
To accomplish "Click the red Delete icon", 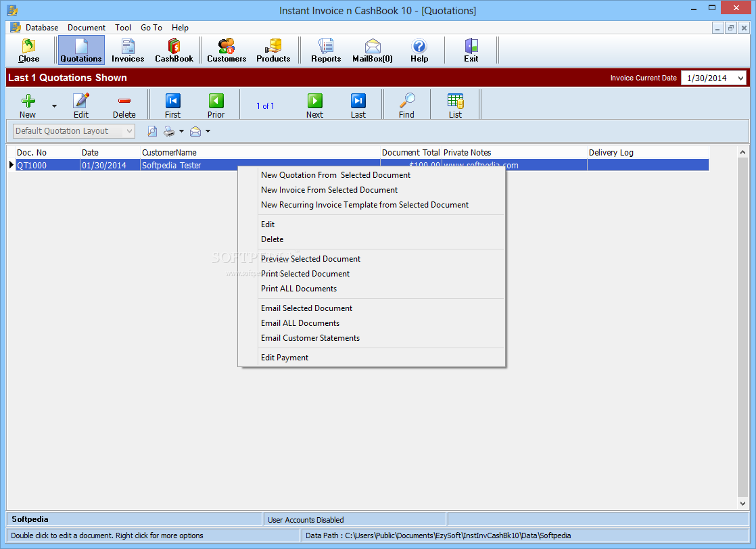I will 124,105.
